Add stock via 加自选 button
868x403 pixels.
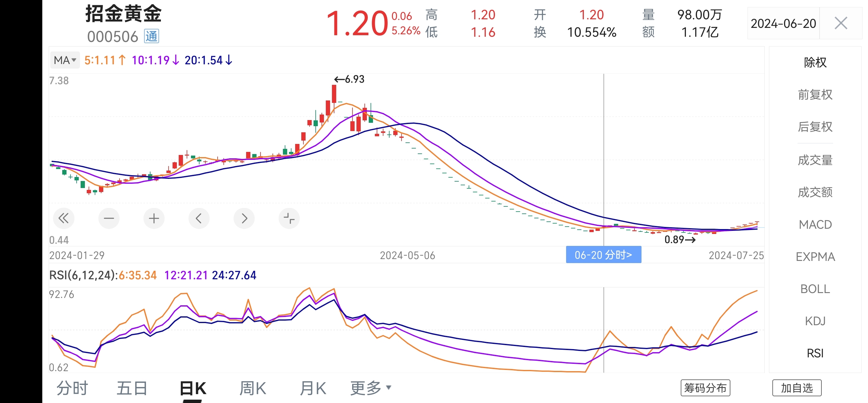pos(797,388)
